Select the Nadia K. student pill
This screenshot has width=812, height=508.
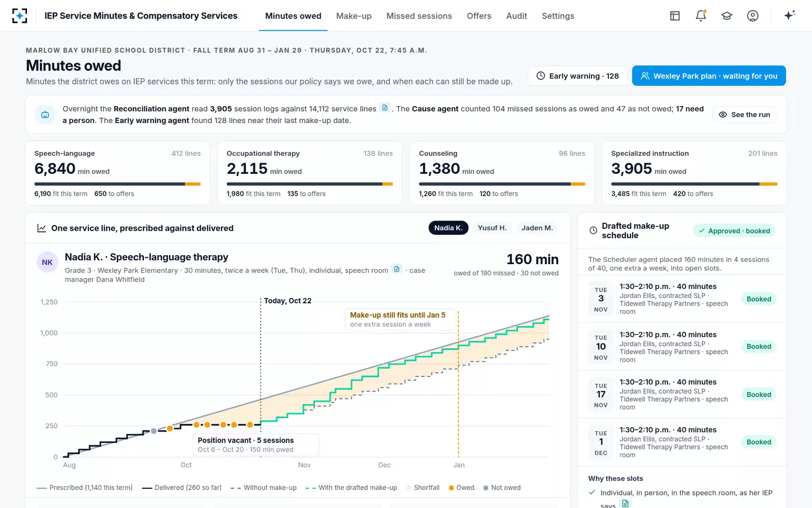(x=448, y=228)
